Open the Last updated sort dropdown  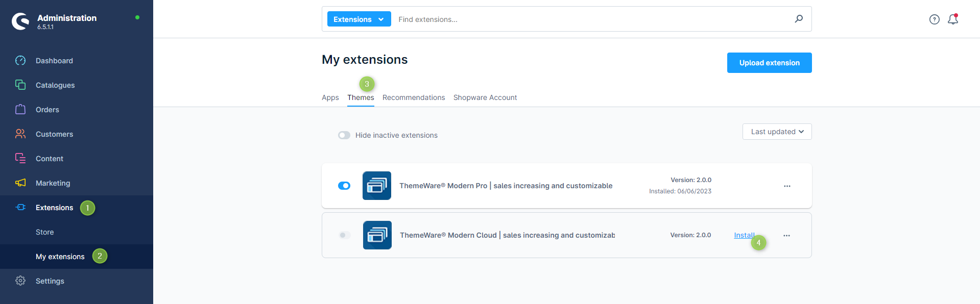coord(777,132)
